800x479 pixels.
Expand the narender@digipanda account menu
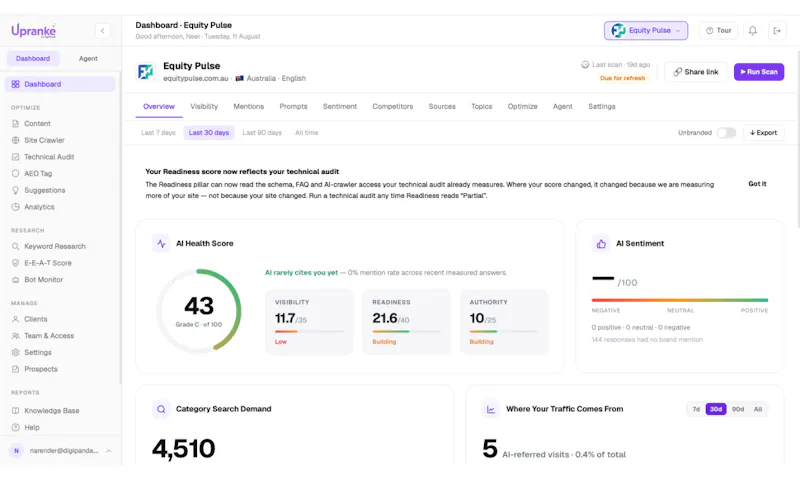point(61,451)
